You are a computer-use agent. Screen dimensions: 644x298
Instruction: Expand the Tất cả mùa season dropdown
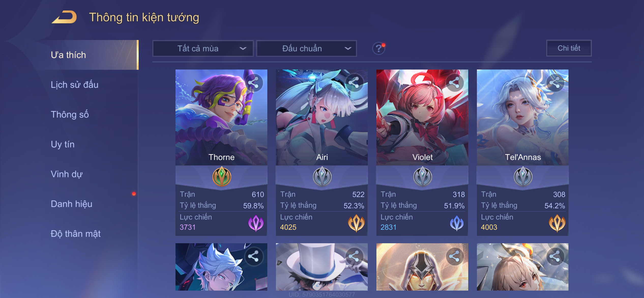(x=203, y=48)
